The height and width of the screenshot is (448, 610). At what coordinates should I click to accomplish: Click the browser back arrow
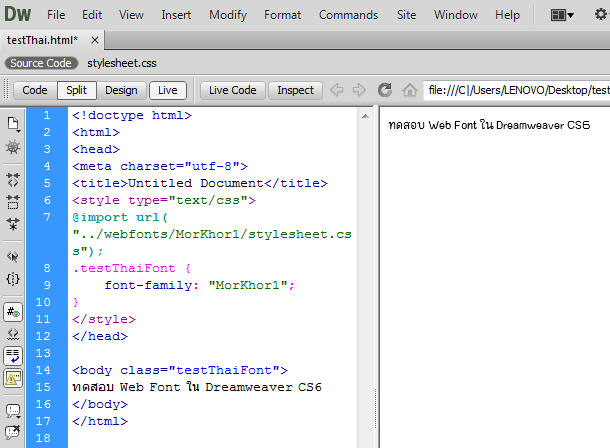point(337,90)
